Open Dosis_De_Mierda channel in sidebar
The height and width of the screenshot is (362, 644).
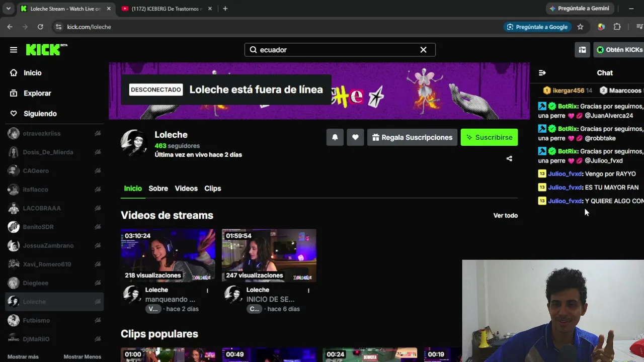point(54,152)
